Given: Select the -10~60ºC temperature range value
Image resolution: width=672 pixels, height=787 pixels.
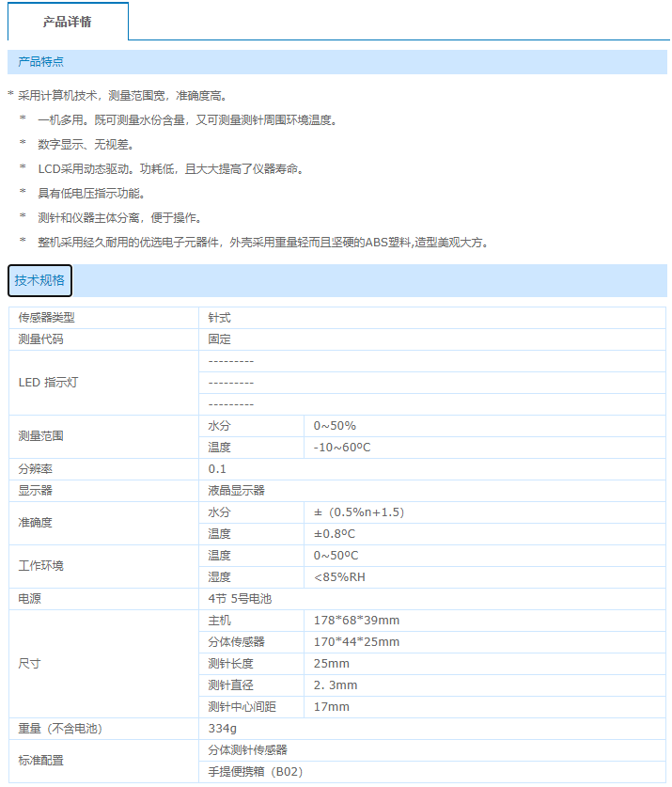Looking at the screenshot, I should 342,448.
